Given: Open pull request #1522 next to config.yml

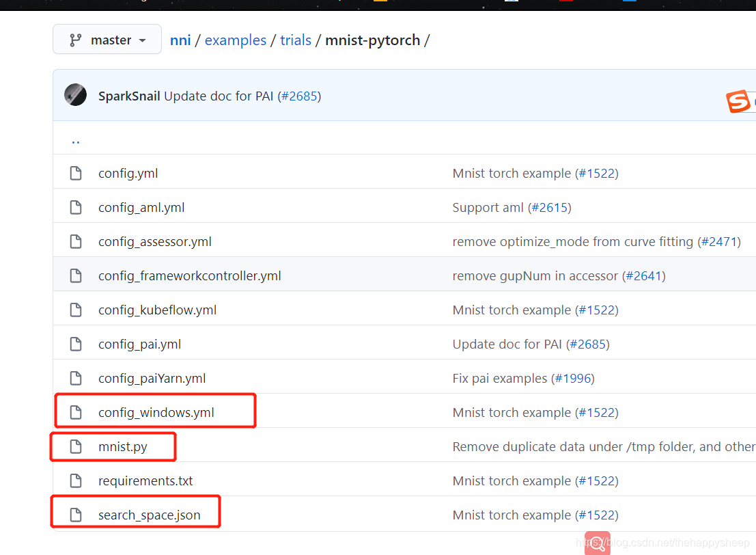Looking at the screenshot, I should [x=597, y=173].
